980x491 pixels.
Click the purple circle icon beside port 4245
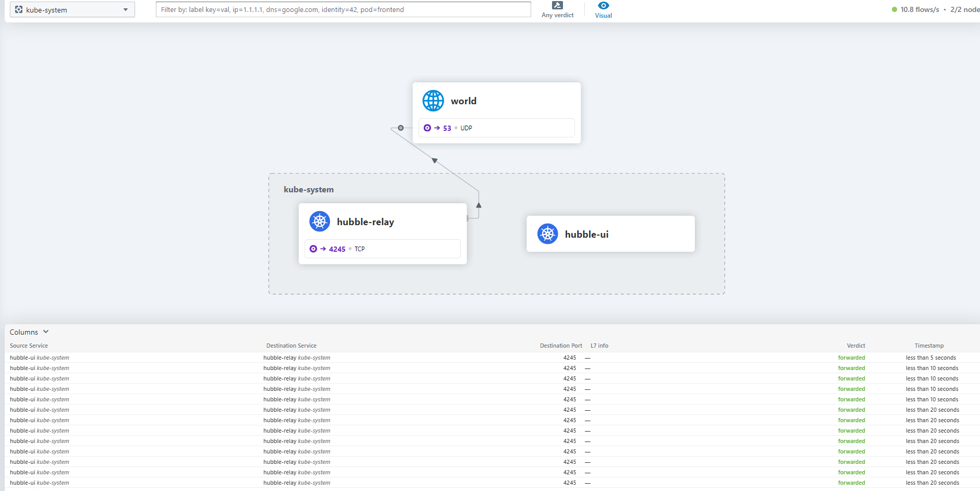(x=313, y=249)
